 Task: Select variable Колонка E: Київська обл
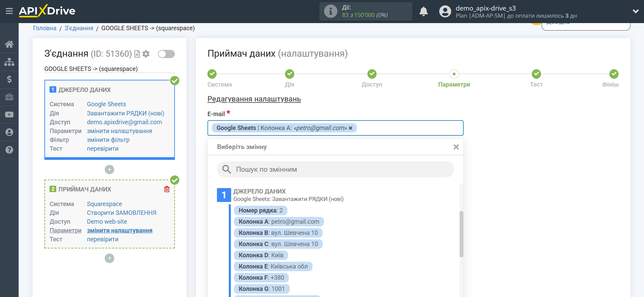pyautogui.click(x=273, y=266)
